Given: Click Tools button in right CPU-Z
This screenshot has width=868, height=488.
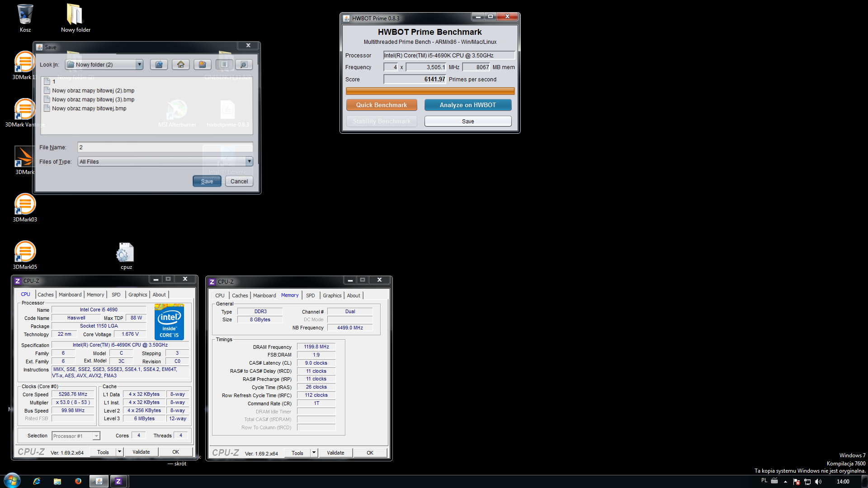Looking at the screenshot, I should (x=297, y=453).
